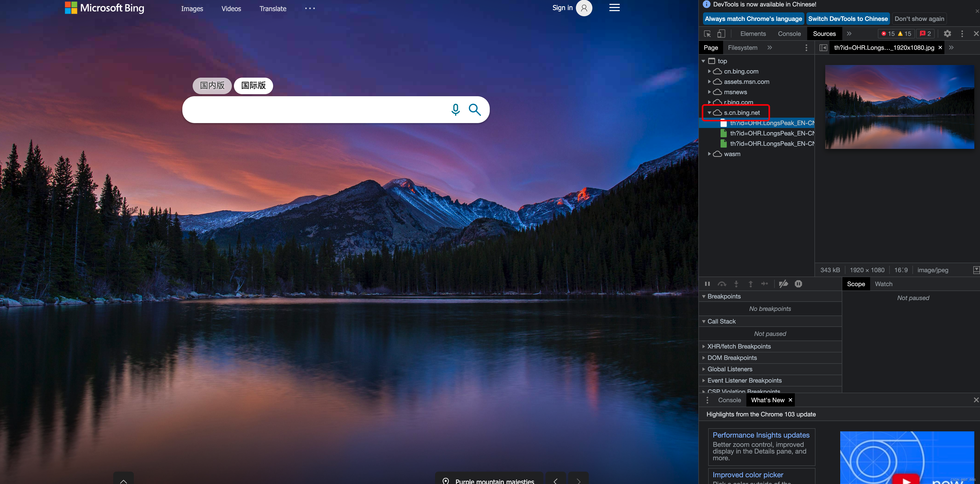Click Switch DevTools to Chinese button
980x484 pixels.
[848, 19]
